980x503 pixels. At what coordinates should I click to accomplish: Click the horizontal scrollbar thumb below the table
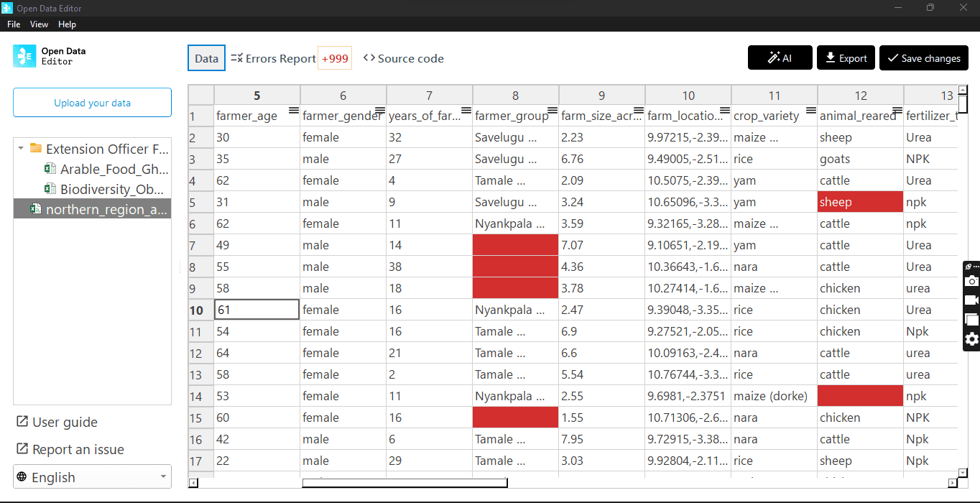pyautogui.click(x=405, y=483)
